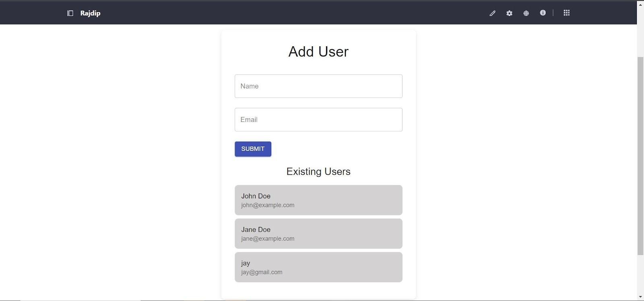Screen dimensions: 644x301
Task: Open the settings gear icon
Action: coord(509,13)
